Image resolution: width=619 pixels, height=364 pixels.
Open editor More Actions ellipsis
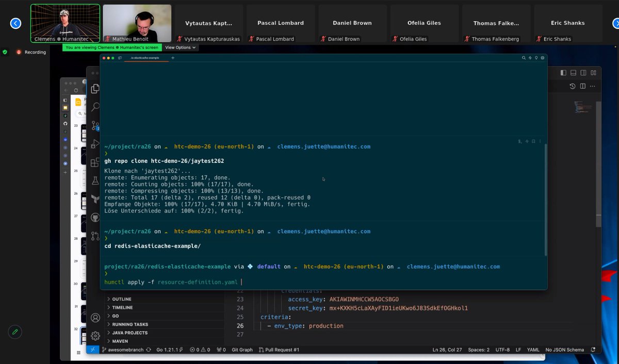(x=593, y=86)
